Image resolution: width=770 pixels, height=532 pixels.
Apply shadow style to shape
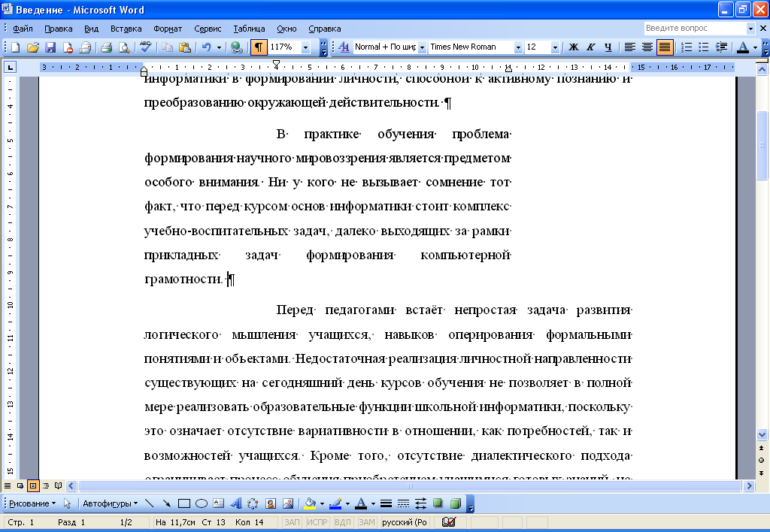[438, 503]
